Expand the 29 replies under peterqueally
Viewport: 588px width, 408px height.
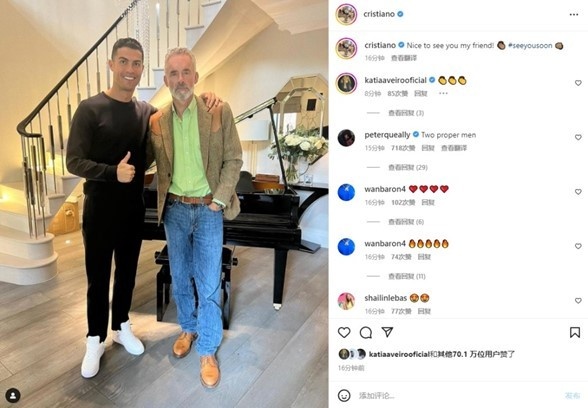(x=408, y=167)
